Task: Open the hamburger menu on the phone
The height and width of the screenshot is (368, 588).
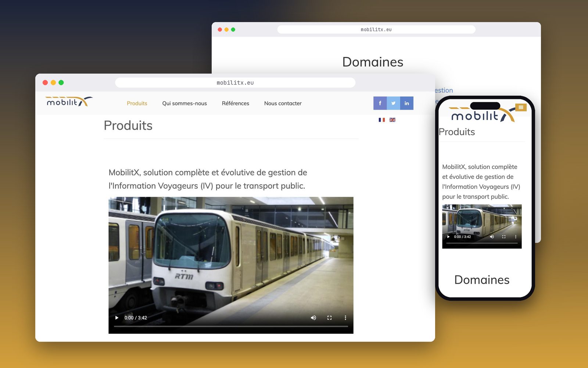Action: [521, 107]
